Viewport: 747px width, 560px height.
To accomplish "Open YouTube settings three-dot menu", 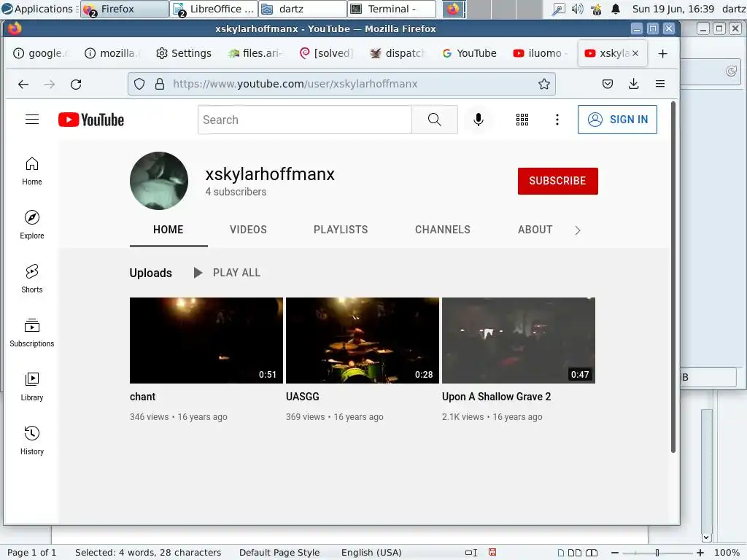I will point(557,120).
